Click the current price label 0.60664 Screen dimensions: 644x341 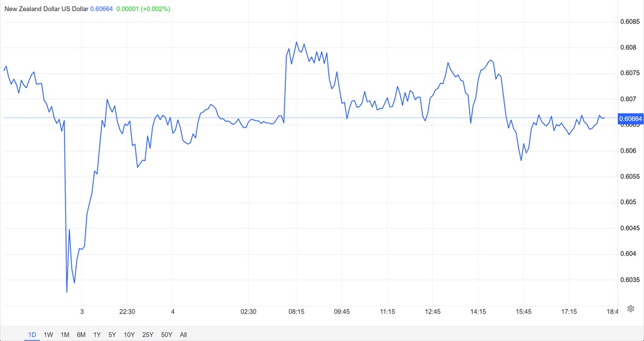click(101, 9)
